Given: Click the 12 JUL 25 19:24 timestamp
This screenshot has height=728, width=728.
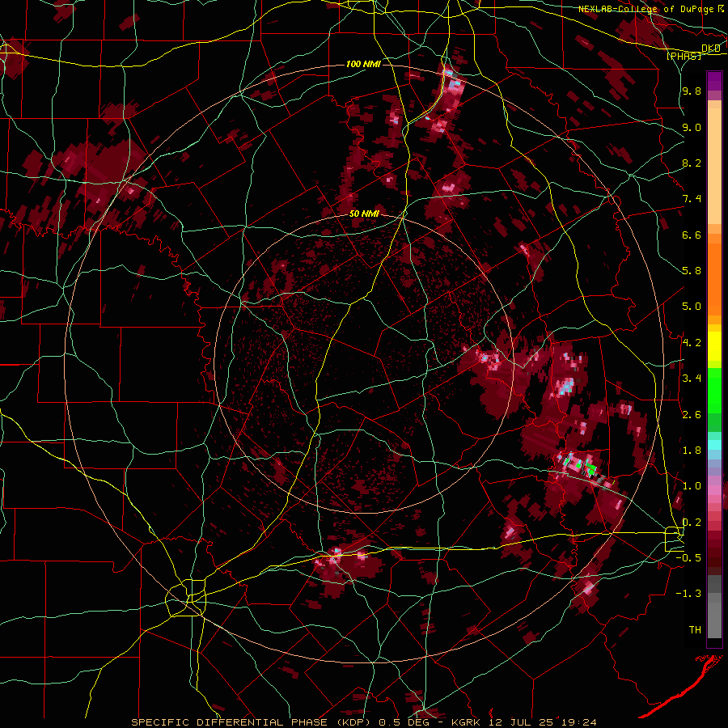Looking at the screenshot, I should [542, 722].
